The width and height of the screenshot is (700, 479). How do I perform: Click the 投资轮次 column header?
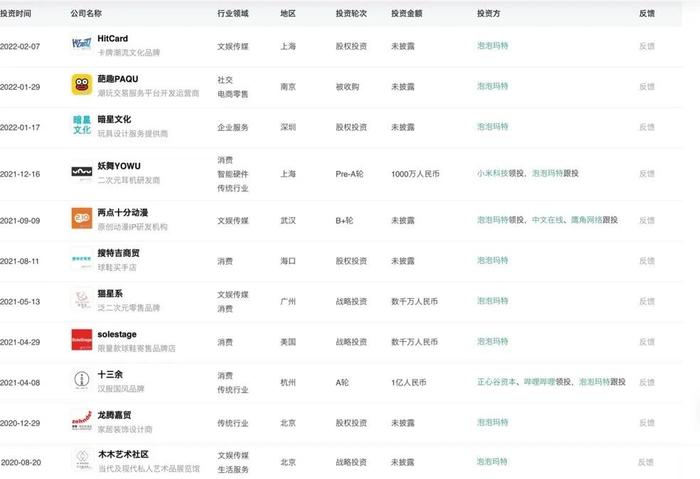tap(351, 13)
